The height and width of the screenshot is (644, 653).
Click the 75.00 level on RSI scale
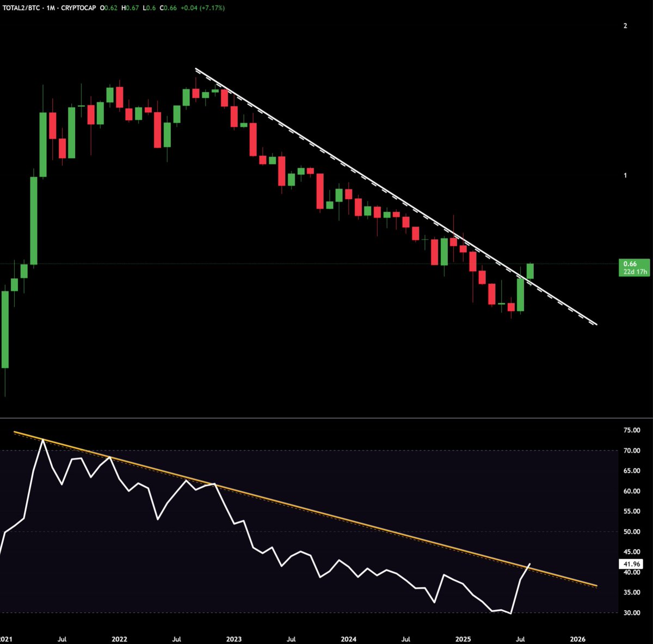pos(632,430)
